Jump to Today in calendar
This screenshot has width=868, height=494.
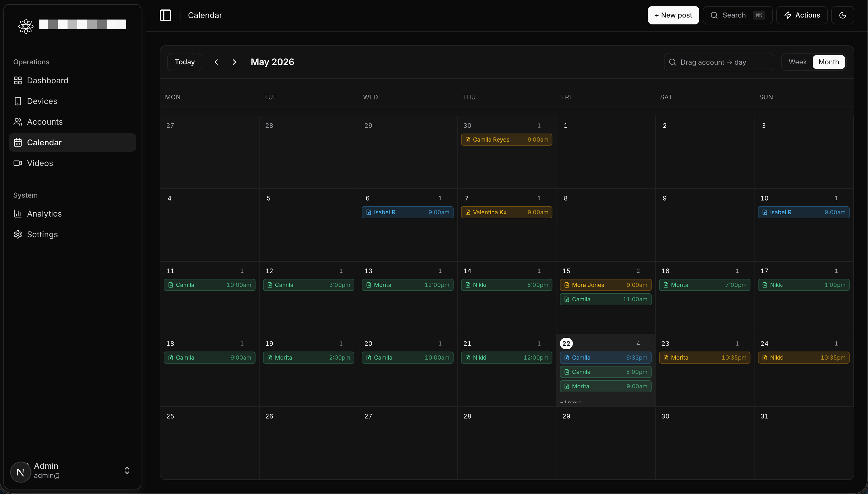pos(185,62)
